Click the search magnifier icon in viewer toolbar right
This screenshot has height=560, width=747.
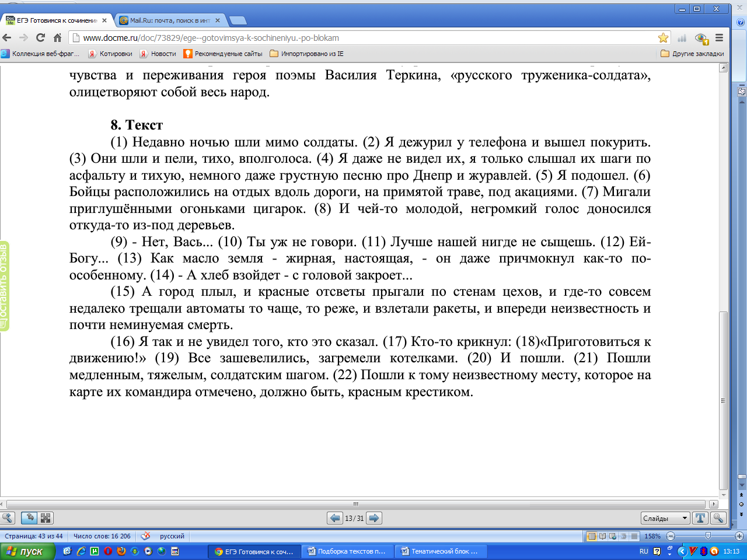coord(718,518)
